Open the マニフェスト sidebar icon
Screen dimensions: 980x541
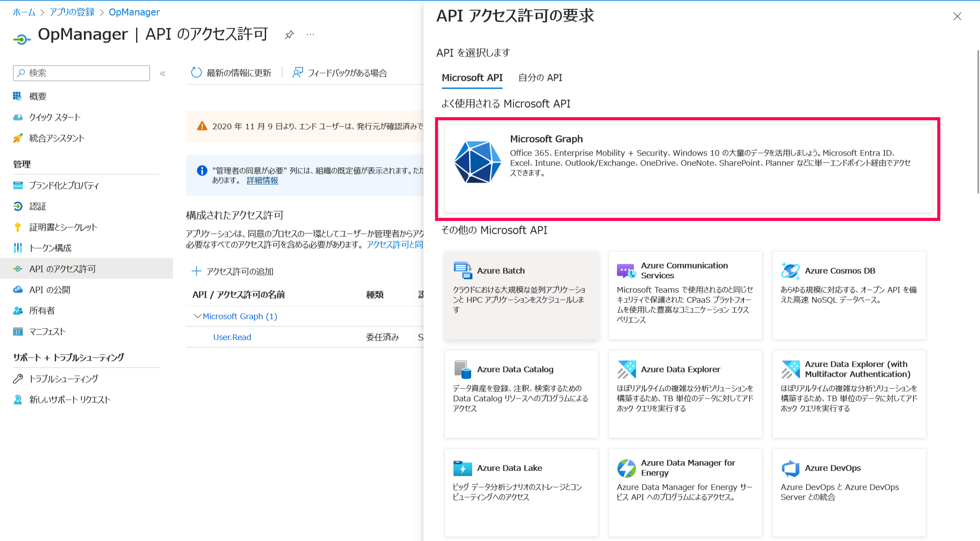click(18, 332)
